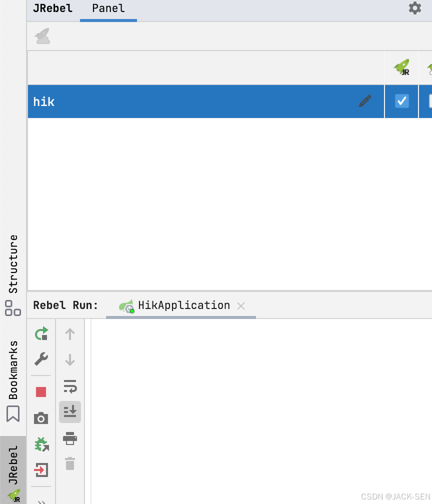Screen dimensions: 432x504
Task: Click the grey rocket cloud toolbar icon
Action: click(x=42, y=36)
